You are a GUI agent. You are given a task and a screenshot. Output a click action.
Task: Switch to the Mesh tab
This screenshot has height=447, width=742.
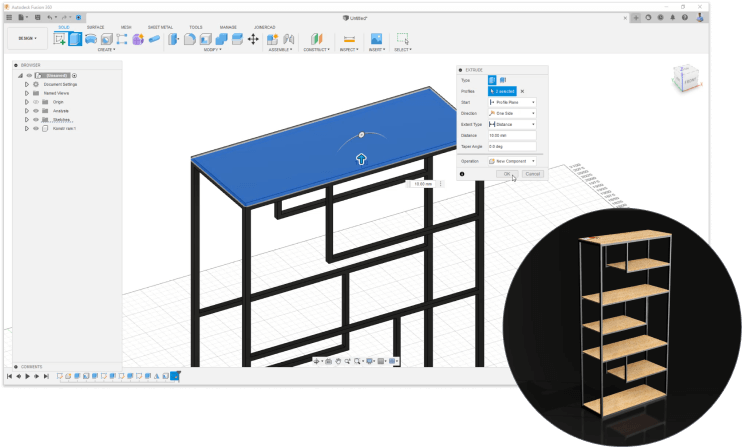126,27
